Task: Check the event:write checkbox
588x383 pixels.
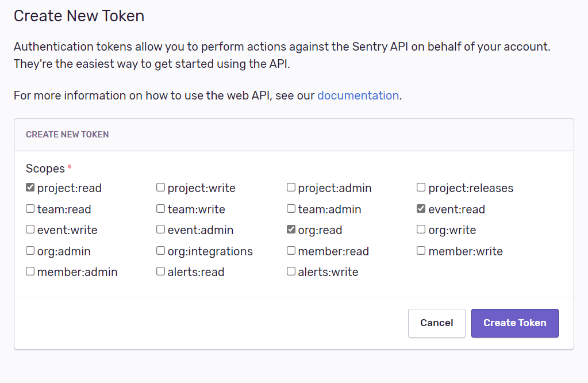Action: click(x=30, y=229)
